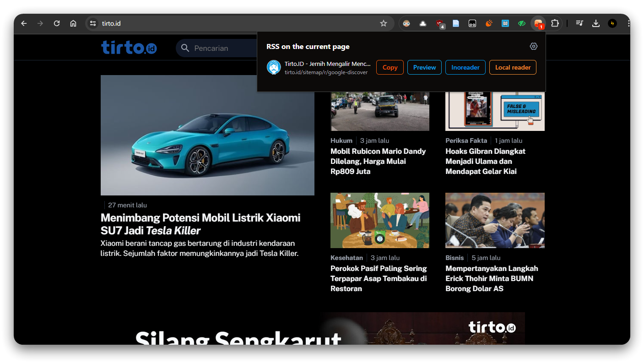
Task: Click the RSS finder extension icon
Action: (x=538, y=23)
